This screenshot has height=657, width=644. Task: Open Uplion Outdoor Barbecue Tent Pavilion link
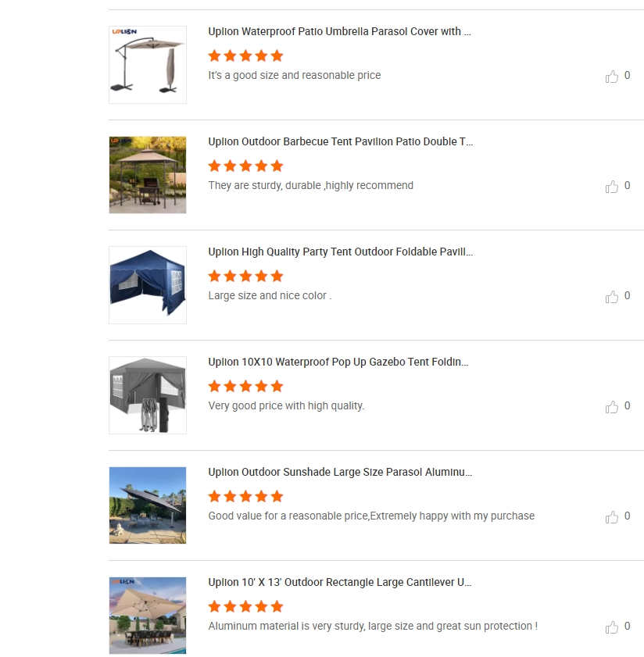341,141
